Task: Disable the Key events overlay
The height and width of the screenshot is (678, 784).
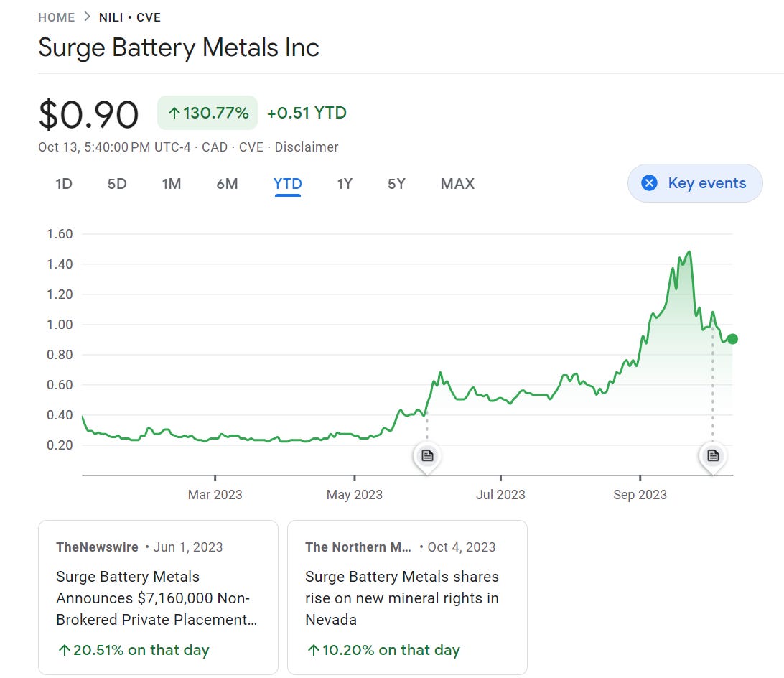Action: click(x=694, y=183)
